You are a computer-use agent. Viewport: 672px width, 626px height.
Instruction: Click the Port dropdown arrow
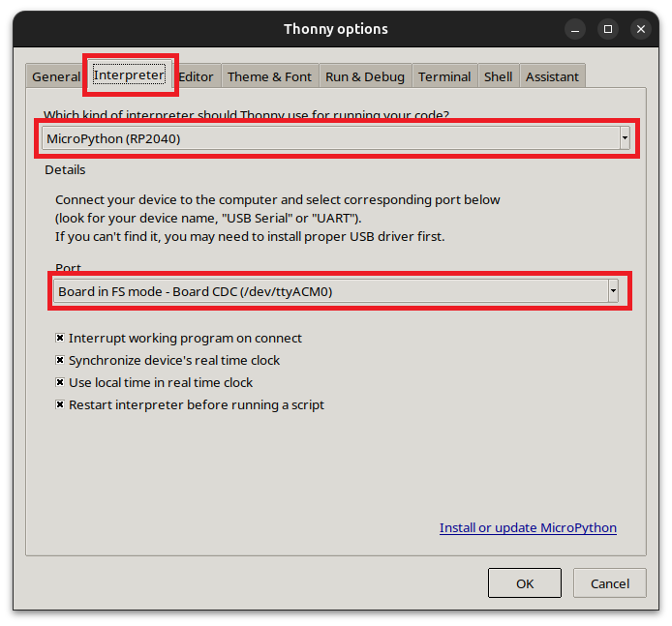tap(613, 291)
